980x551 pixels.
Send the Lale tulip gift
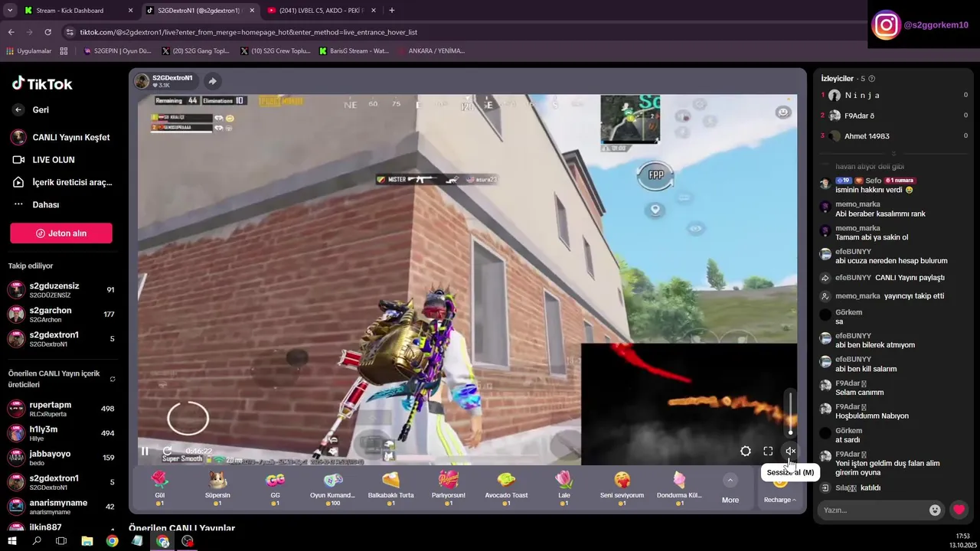pyautogui.click(x=564, y=489)
